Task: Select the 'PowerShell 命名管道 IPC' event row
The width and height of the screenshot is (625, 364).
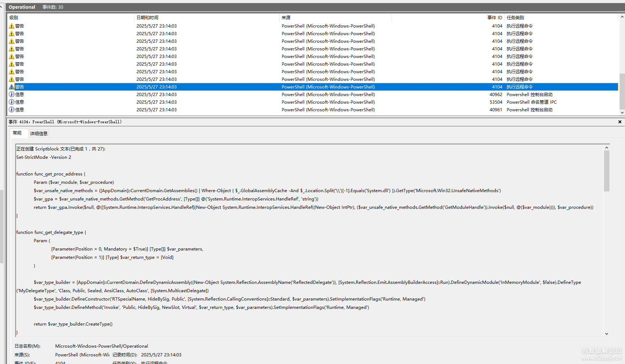Action: click(313, 102)
